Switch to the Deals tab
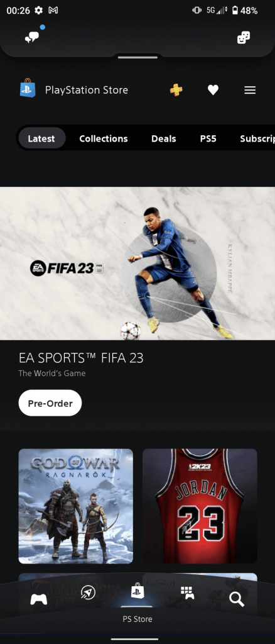275x644 pixels. pos(163,138)
